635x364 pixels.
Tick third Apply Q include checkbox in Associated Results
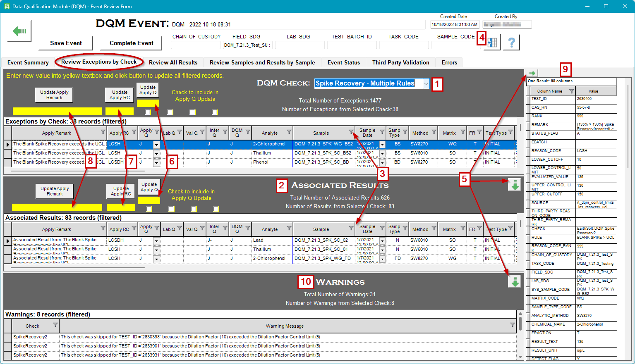(194, 209)
